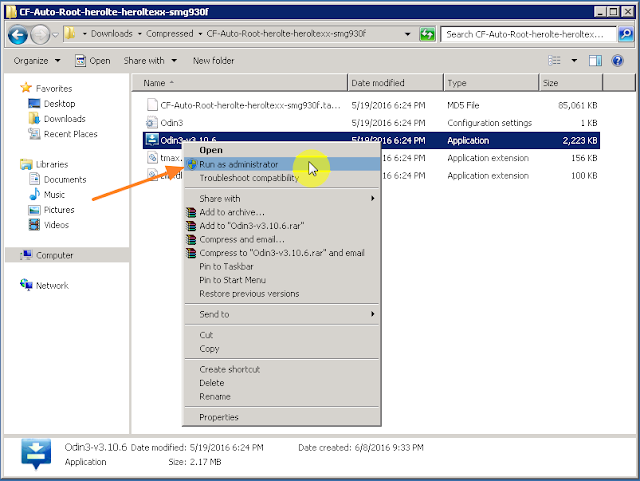Click the green Refresh button

(x=427, y=34)
